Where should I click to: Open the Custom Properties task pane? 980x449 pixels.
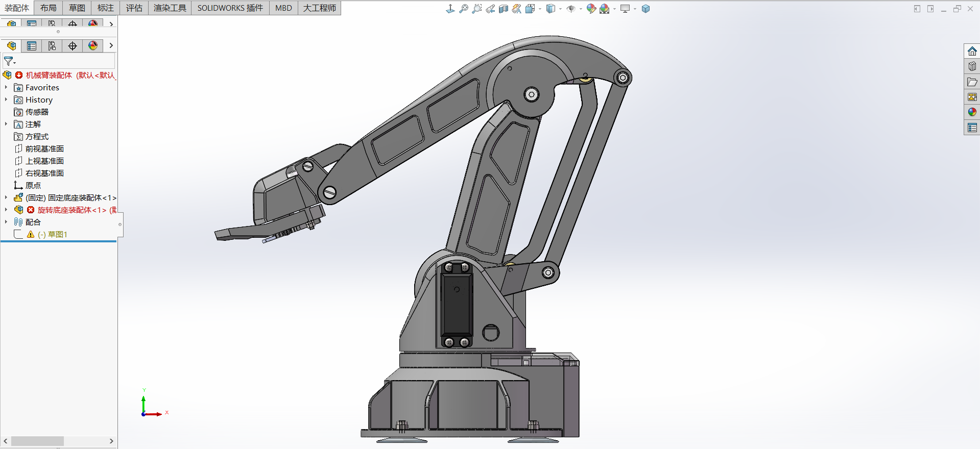(972, 128)
